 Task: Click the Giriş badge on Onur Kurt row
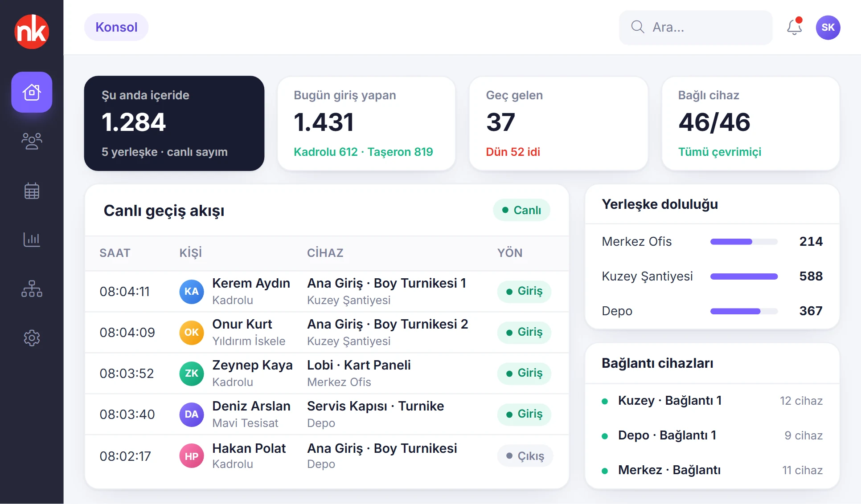click(x=524, y=332)
